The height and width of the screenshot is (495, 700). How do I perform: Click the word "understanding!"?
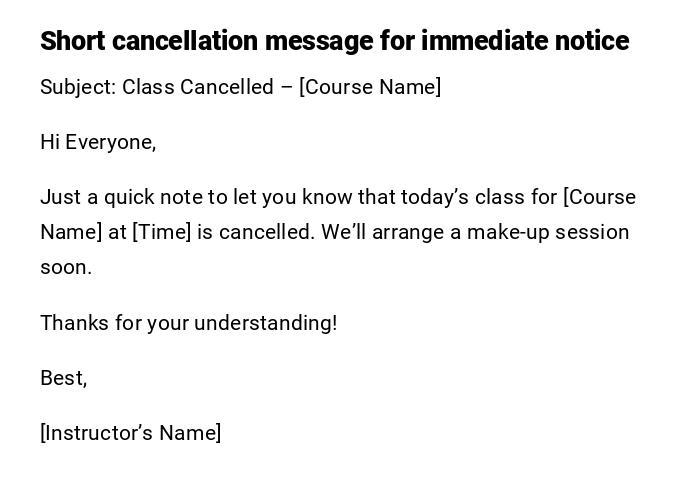coord(265,323)
